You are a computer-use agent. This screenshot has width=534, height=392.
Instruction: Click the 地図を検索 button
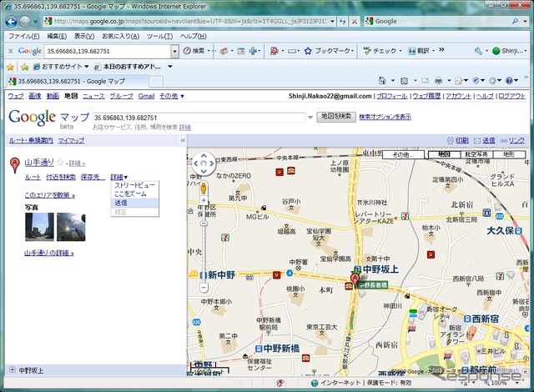coord(336,117)
